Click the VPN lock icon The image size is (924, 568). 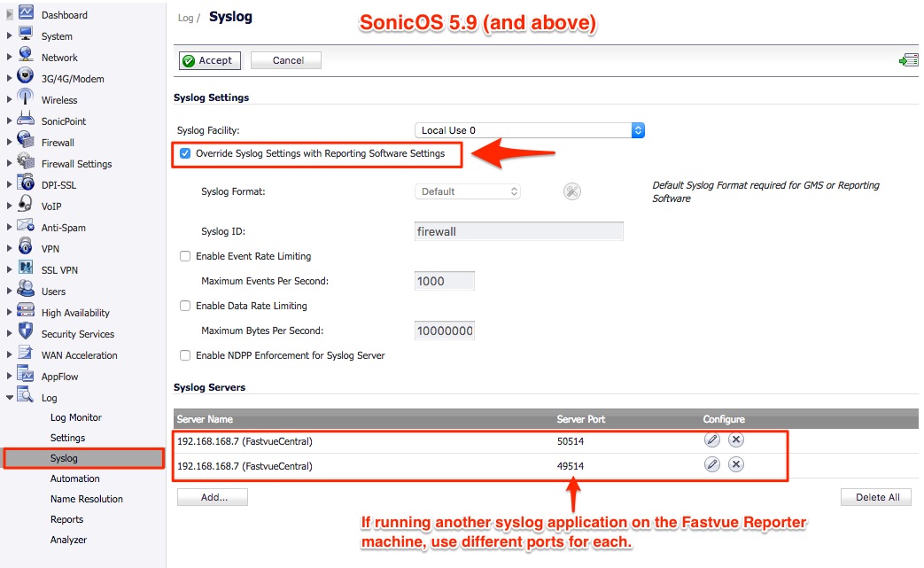point(26,245)
